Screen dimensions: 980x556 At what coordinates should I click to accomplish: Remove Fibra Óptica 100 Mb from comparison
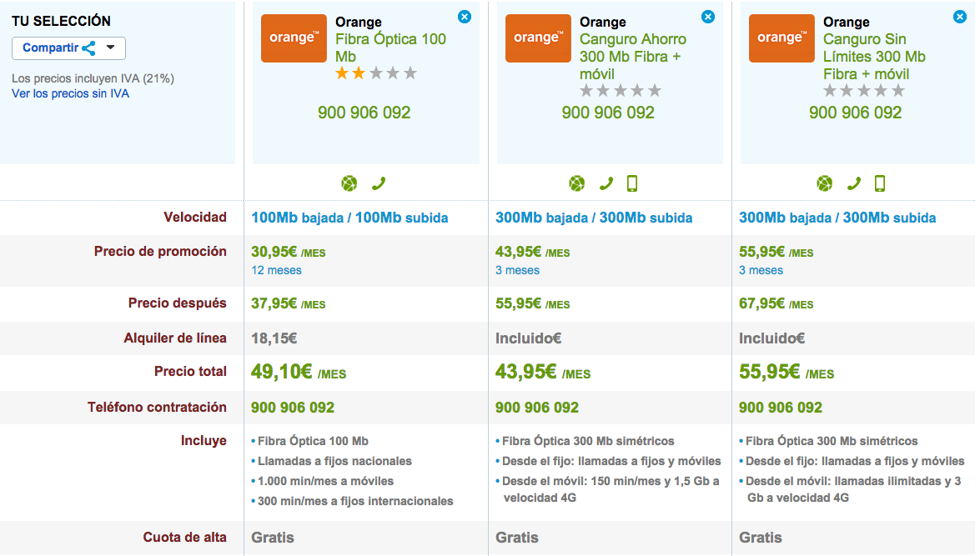(x=465, y=17)
